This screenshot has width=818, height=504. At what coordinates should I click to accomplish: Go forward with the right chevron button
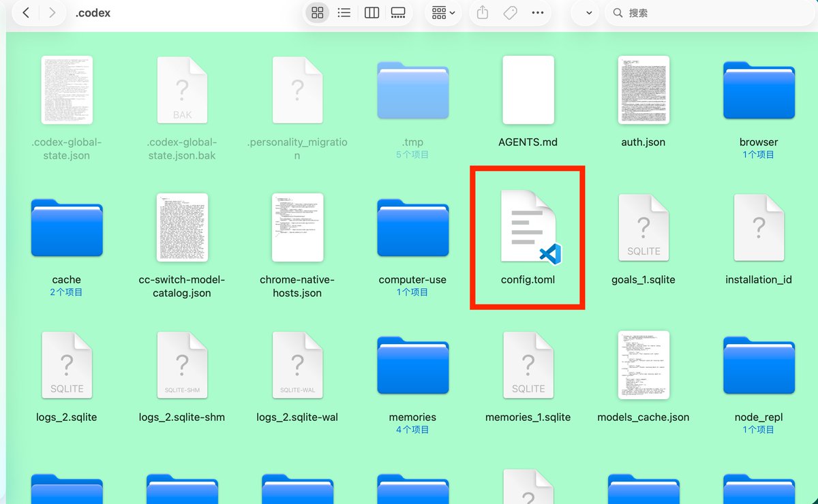52,12
